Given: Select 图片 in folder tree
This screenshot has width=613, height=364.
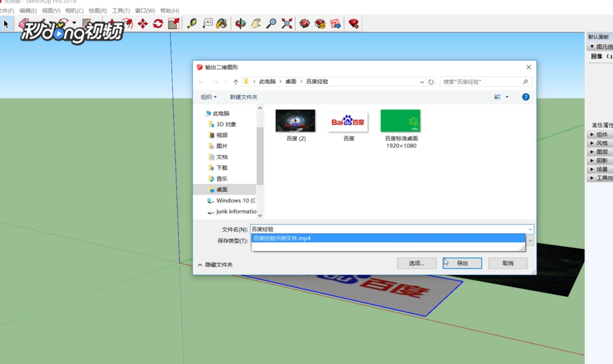Looking at the screenshot, I should coord(222,146).
